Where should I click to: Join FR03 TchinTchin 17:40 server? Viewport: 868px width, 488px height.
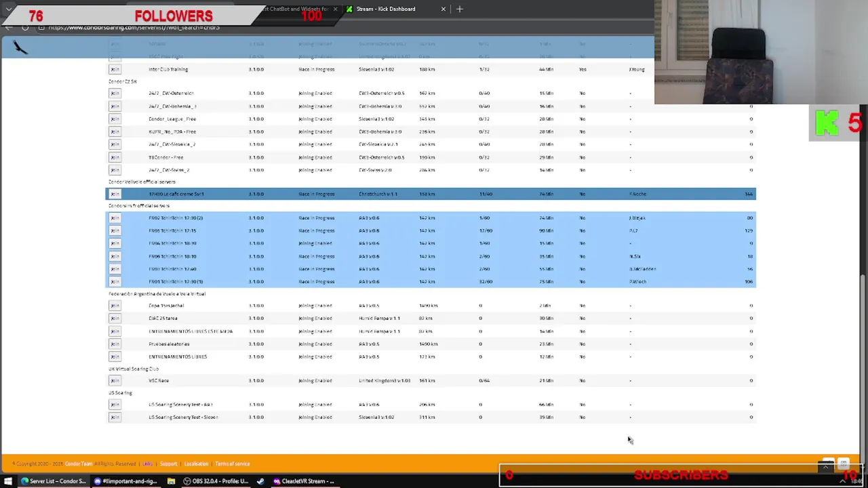pyautogui.click(x=115, y=269)
